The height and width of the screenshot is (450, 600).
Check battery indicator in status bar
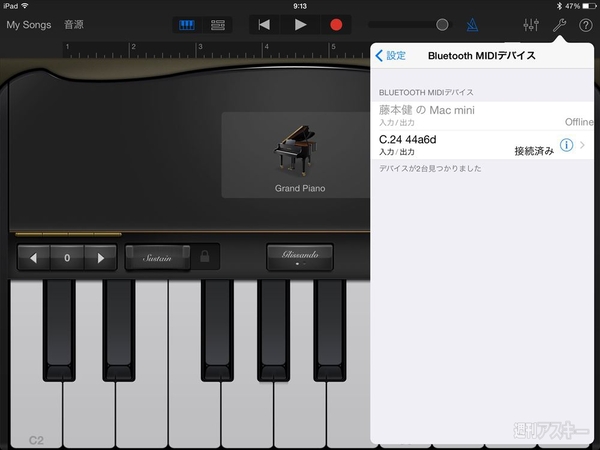tap(589, 6)
